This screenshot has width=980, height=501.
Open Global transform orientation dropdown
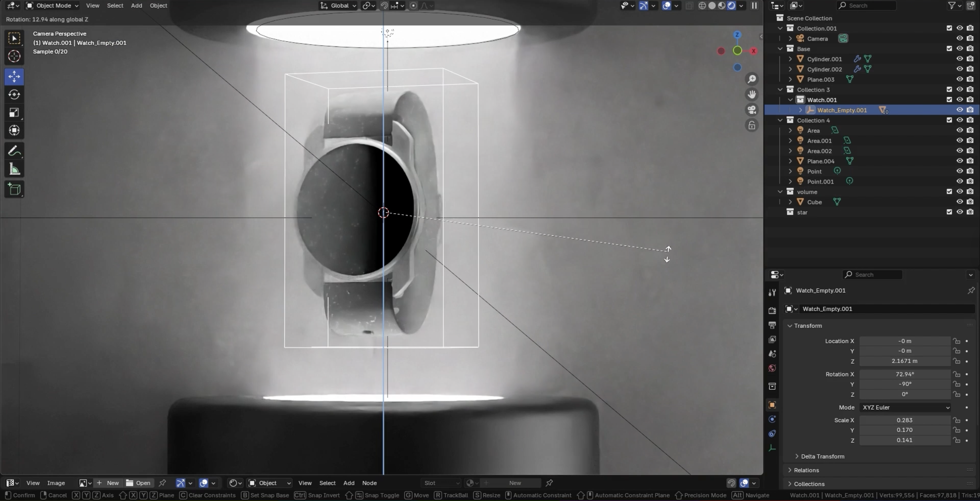[338, 5]
